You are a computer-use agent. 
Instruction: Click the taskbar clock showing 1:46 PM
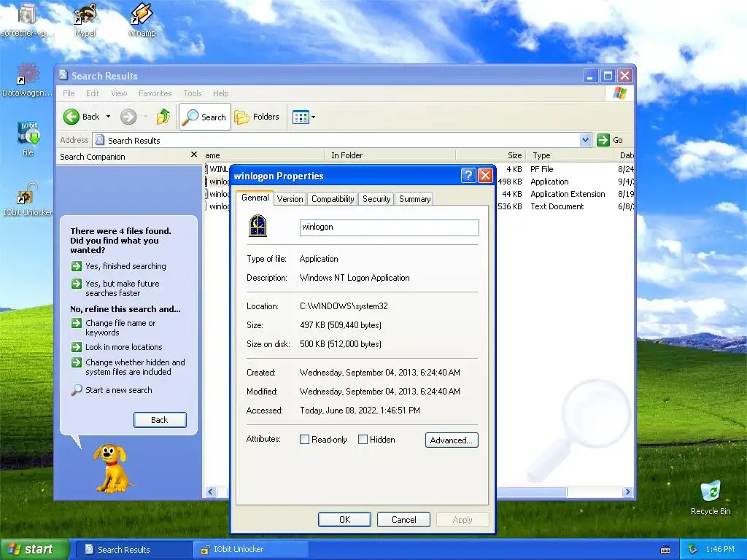tap(720, 550)
